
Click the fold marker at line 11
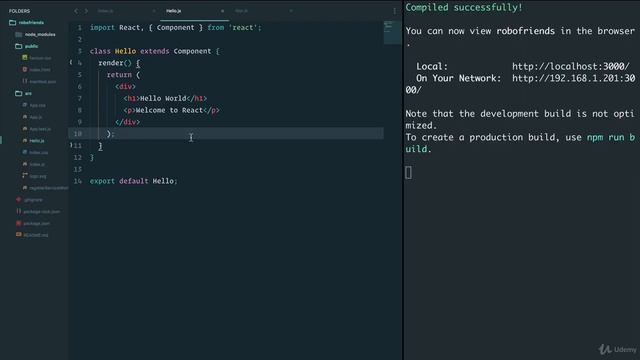click(x=71, y=145)
